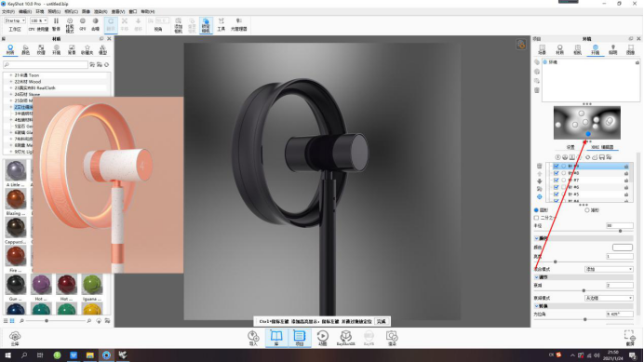Toggle the lock icon on pin 针 #9 row
The height and width of the screenshot is (362, 644).
tap(626, 166)
